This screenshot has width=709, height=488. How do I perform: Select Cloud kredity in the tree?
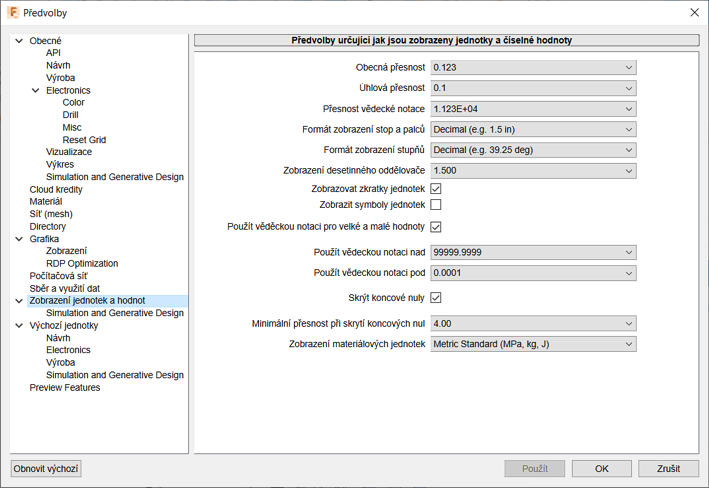[x=56, y=189]
